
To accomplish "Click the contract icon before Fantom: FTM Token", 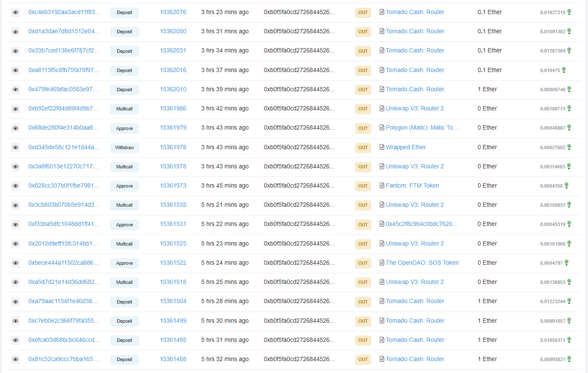I will tap(382, 185).
